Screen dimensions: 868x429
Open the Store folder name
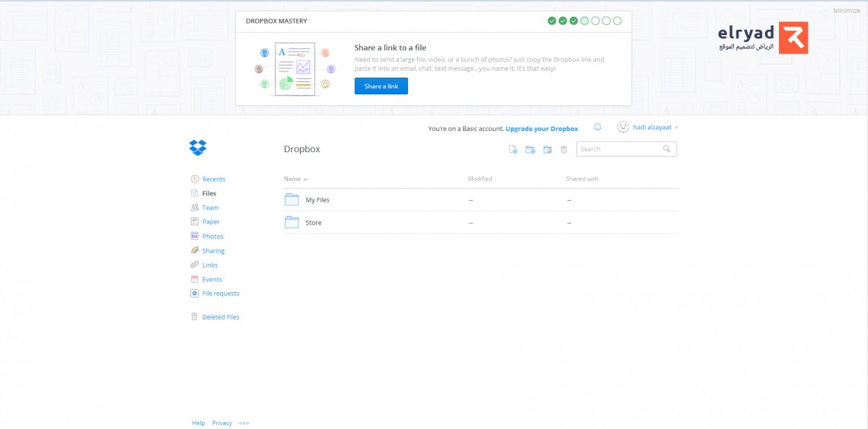click(314, 223)
